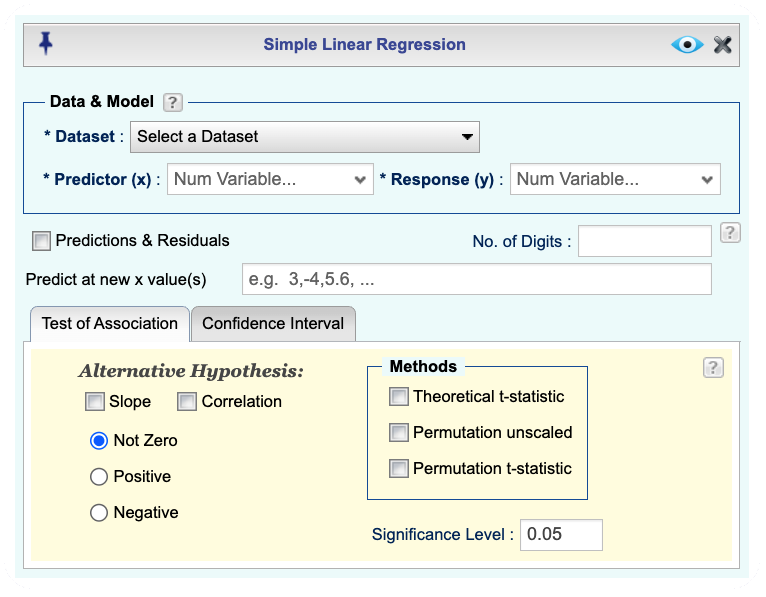Viewport: 766px width, 597px height.
Task: Switch to the Test of Association tab
Action: (110, 323)
